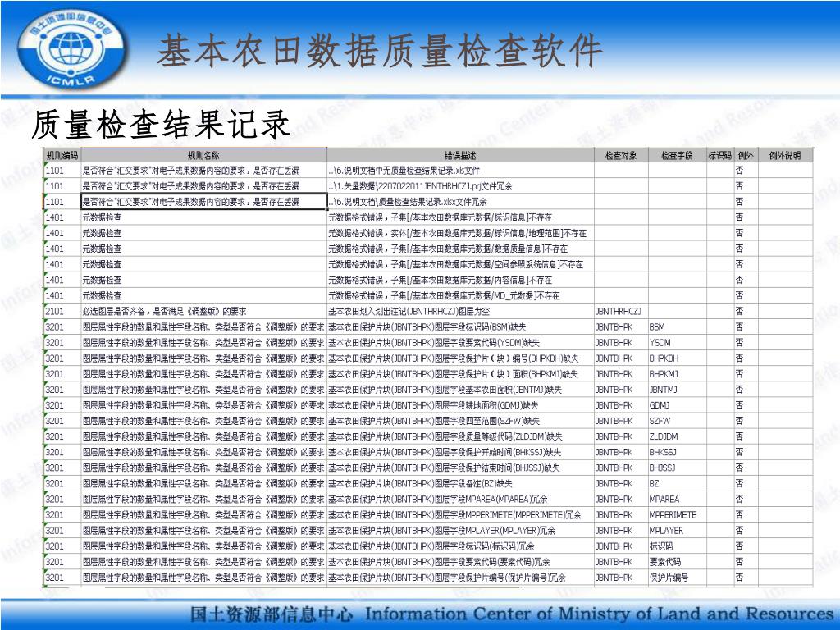Viewport: 840px width, 630px height.
Task: Select the ZLDJDM check field cell
Action: 677,436
